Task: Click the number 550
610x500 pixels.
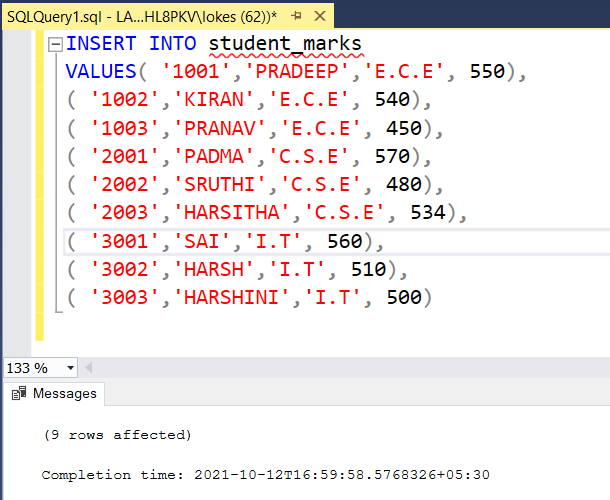Action: tap(487, 72)
